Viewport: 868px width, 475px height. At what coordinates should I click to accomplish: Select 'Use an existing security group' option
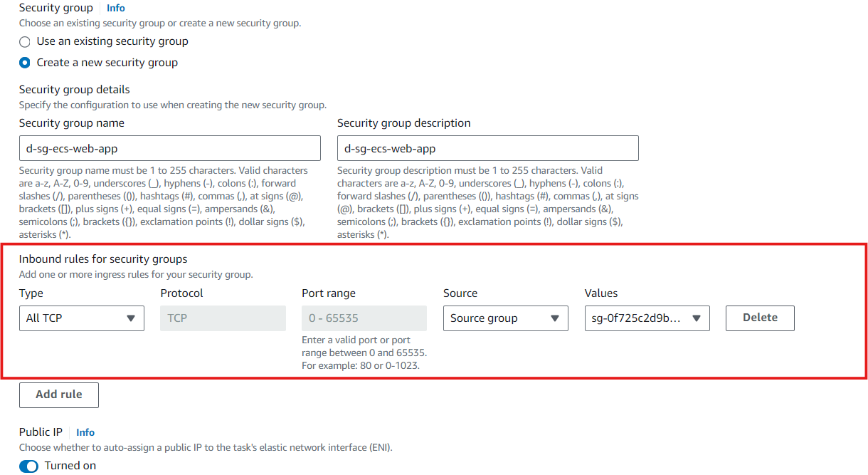[x=24, y=41]
